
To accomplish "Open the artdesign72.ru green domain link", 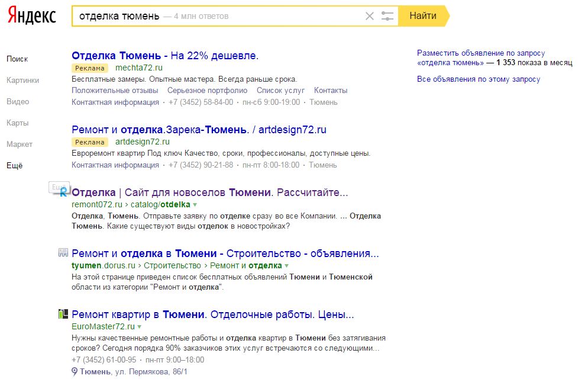I will pyautogui.click(x=143, y=142).
